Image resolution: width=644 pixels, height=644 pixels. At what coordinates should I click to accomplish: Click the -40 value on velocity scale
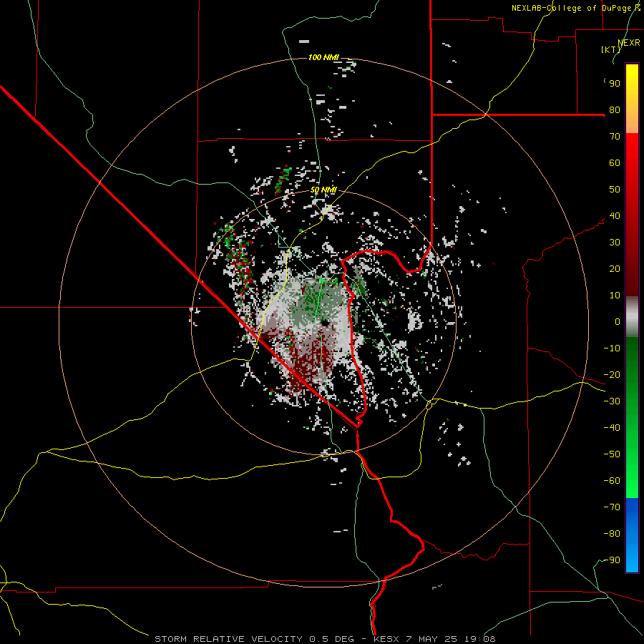point(612,428)
